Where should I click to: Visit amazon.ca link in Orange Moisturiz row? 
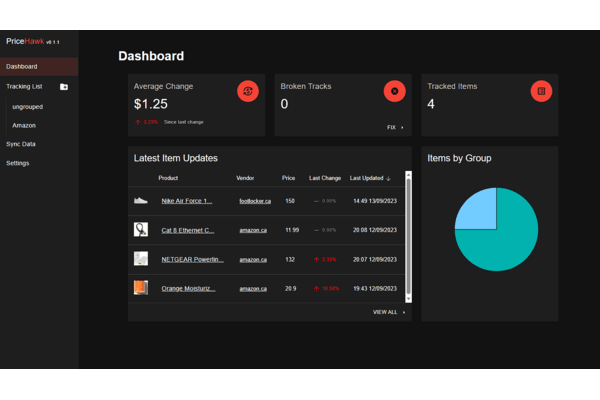click(x=253, y=289)
